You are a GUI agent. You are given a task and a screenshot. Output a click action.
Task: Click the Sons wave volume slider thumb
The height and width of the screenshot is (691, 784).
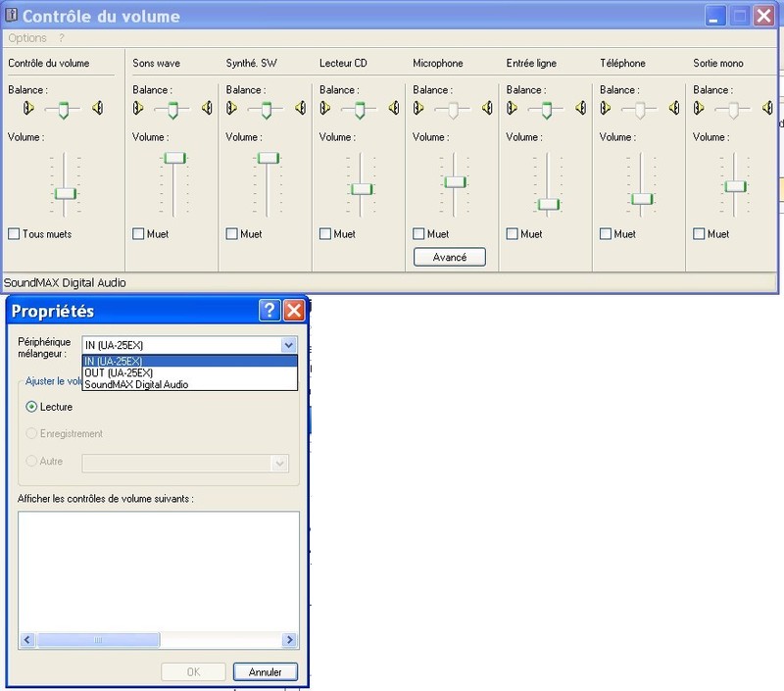coord(174,158)
